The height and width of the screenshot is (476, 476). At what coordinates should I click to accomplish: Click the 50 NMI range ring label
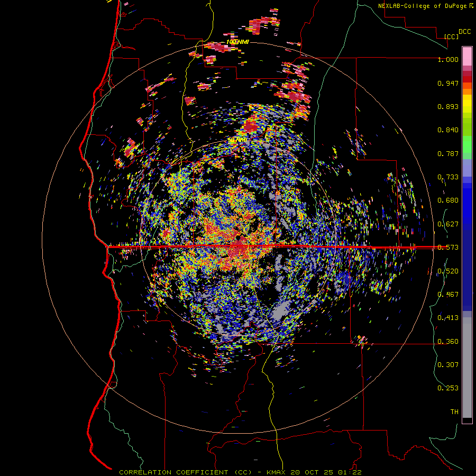point(237,140)
